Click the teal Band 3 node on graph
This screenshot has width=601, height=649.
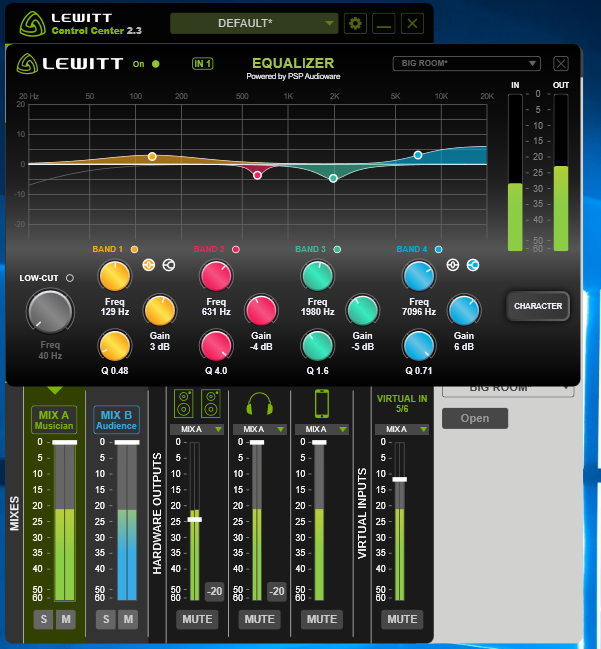333,178
